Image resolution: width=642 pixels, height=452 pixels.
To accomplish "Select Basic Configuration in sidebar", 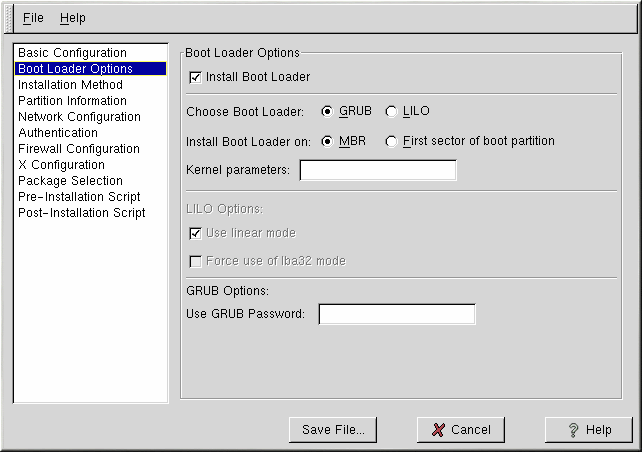I will (72, 53).
